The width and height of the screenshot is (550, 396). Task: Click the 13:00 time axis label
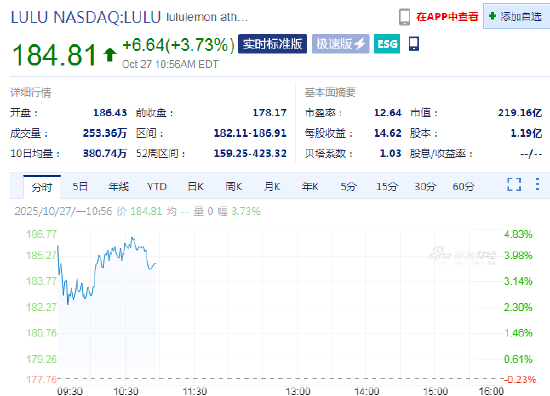point(298,391)
